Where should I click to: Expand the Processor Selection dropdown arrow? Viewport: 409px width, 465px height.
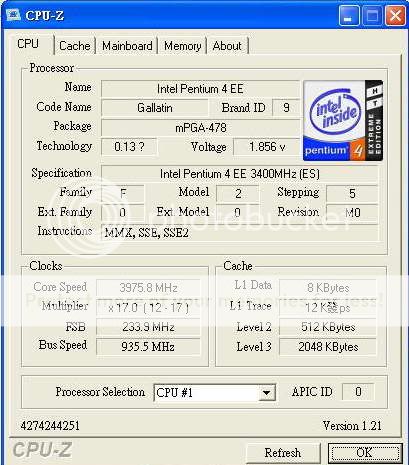[266, 393]
